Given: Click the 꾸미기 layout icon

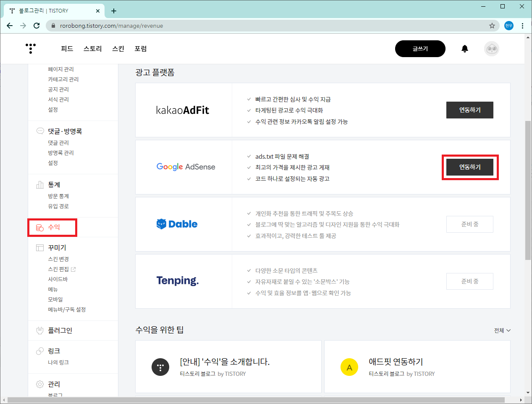Looking at the screenshot, I should tap(40, 248).
